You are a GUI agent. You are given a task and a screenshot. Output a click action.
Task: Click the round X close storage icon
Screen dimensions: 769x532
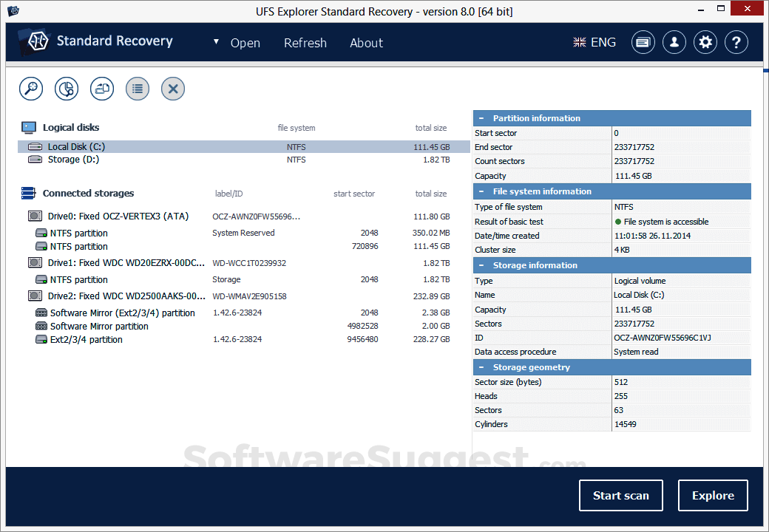coord(173,89)
